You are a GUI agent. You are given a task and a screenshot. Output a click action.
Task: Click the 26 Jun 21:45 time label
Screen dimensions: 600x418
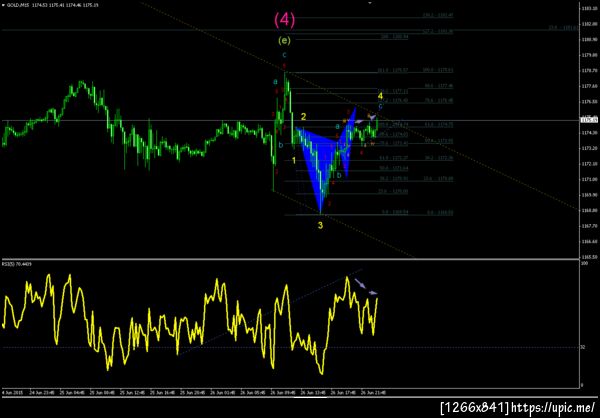[x=375, y=393]
